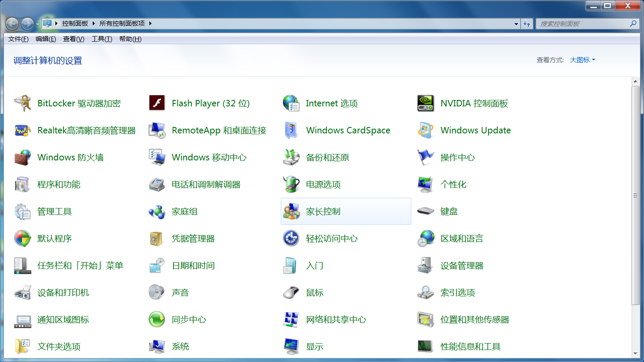This screenshot has width=644, height=362.
Task: Launch the NVIDIA 控制面板 icon
Action: [x=425, y=103]
